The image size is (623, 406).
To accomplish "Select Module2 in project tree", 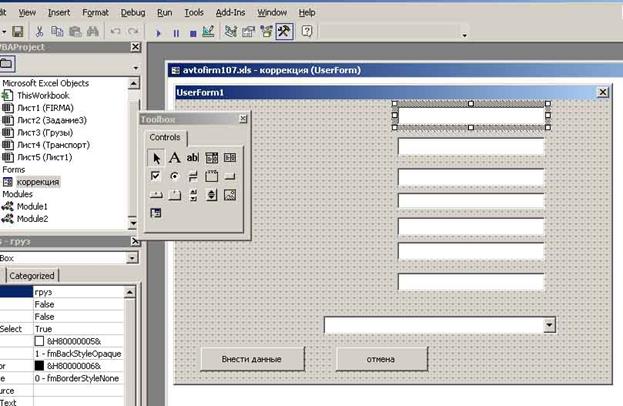I will click(32, 219).
